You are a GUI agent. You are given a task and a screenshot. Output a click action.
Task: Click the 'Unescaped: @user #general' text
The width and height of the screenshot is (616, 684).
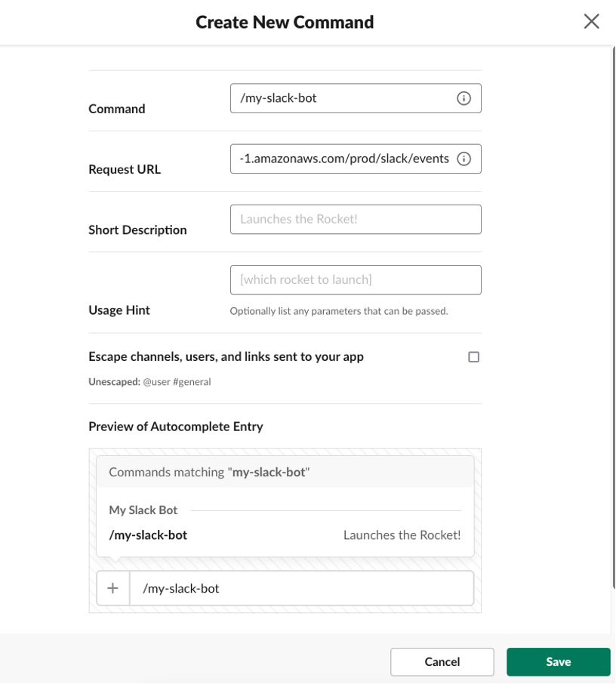pos(149,382)
